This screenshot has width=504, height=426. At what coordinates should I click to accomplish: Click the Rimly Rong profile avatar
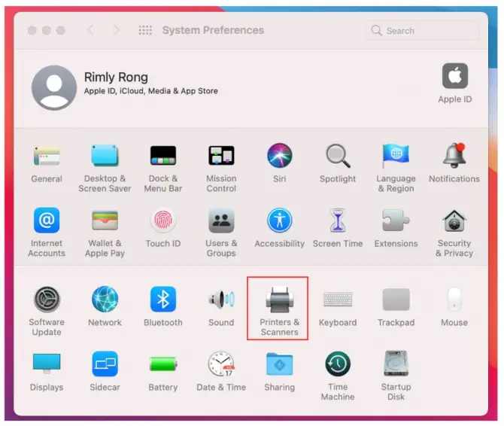click(54, 88)
